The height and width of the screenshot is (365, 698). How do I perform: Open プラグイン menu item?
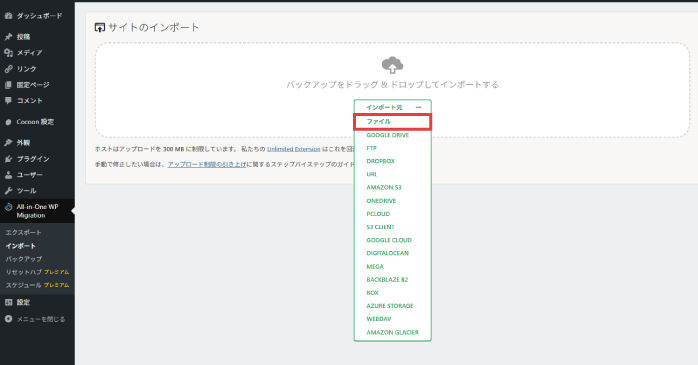[33, 159]
